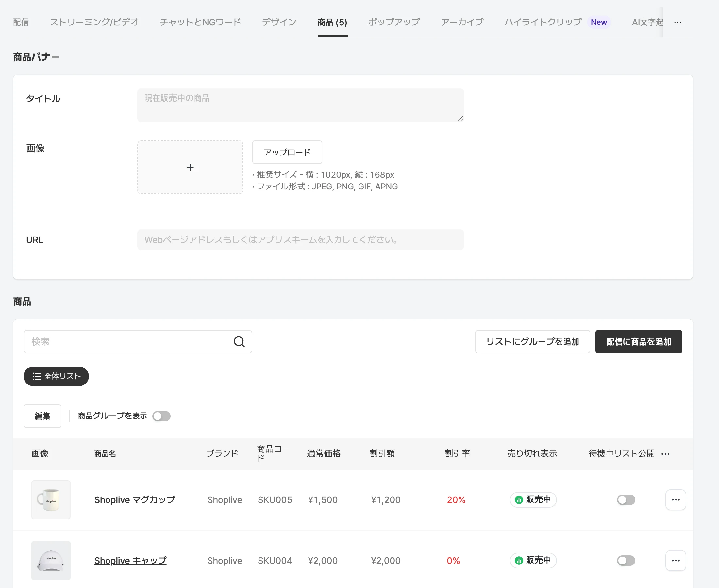This screenshot has width=719, height=588.
Task: Open 販売中 status dropdown for Shoplive マグカップ
Action: point(533,499)
